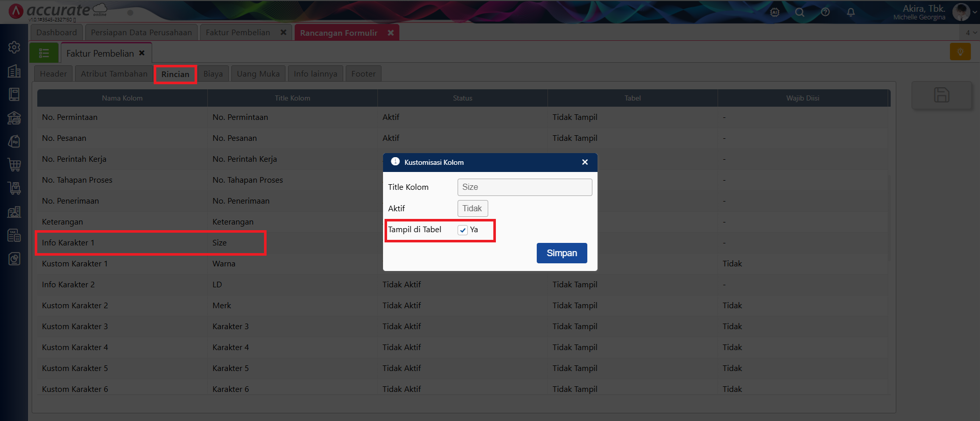Toggle the Aktif 'Tidak' option
The image size is (980, 421).
[x=472, y=208]
